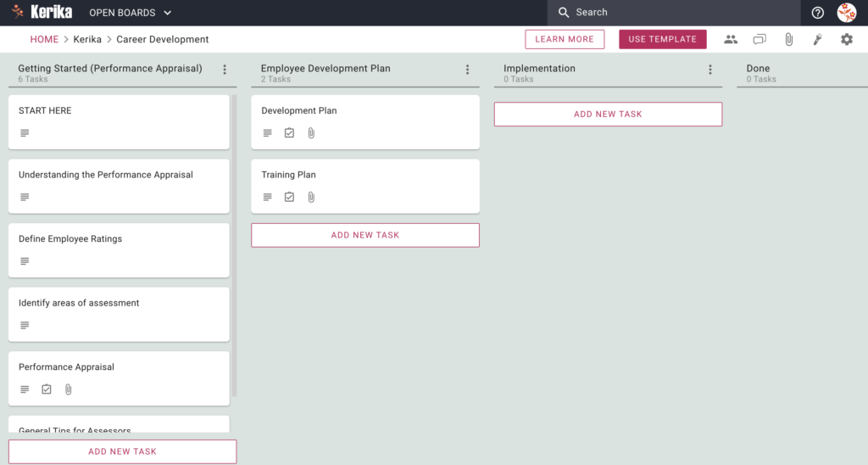The height and width of the screenshot is (465, 868).
Task: Add new task in Implementation column
Action: coord(608,115)
